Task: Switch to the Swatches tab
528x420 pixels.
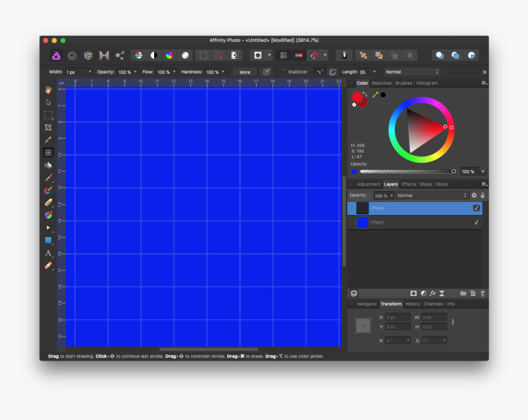Action: [x=381, y=83]
